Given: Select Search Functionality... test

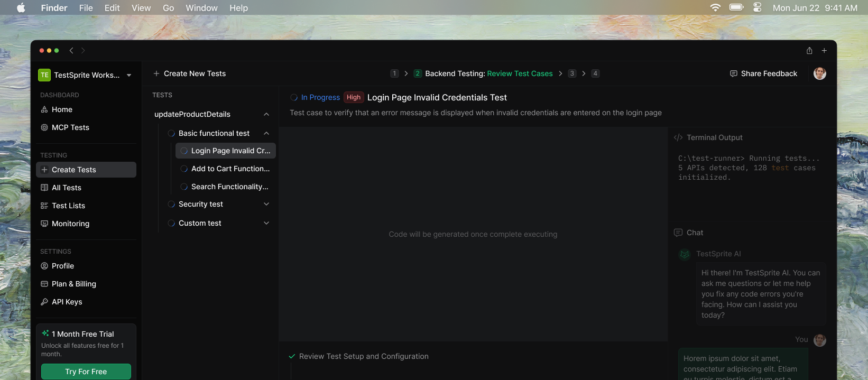Looking at the screenshot, I should [226, 187].
